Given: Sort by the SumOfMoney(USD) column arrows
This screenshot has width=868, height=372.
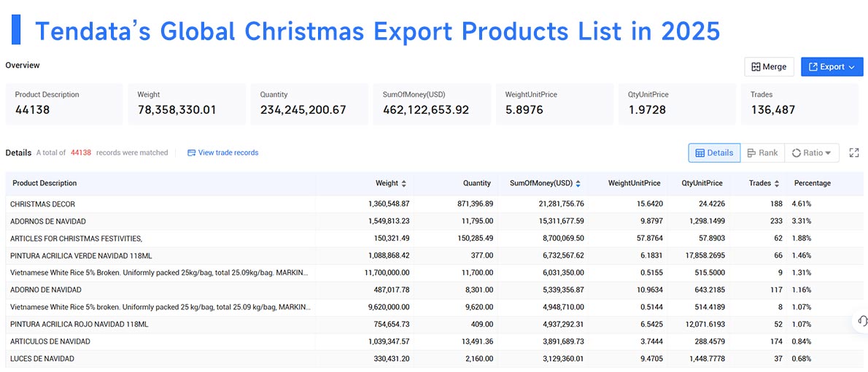Looking at the screenshot, I should (x=578, y=183).
